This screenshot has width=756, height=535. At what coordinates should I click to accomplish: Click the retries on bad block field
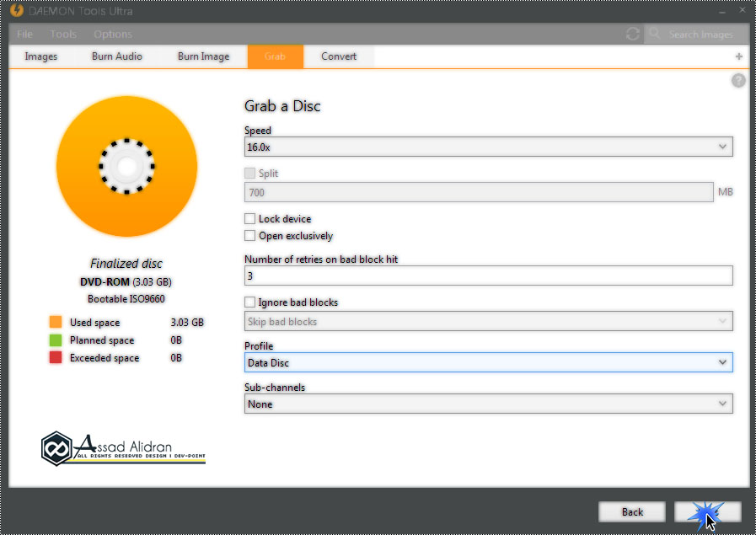click(x=489, y=276)
